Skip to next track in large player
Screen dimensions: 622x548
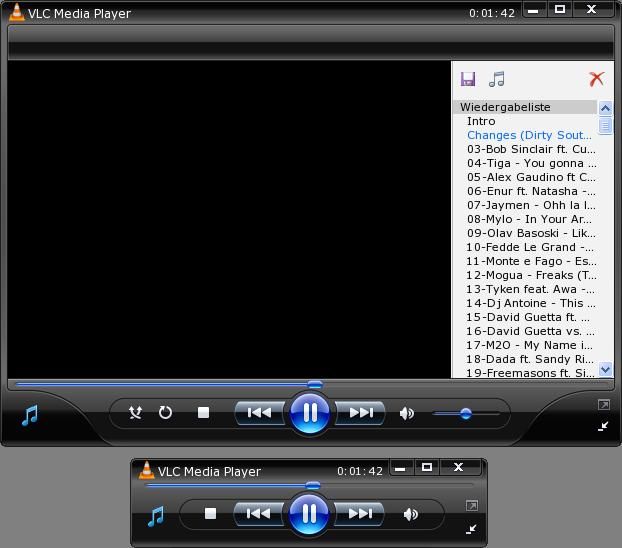tap(361, 413)
